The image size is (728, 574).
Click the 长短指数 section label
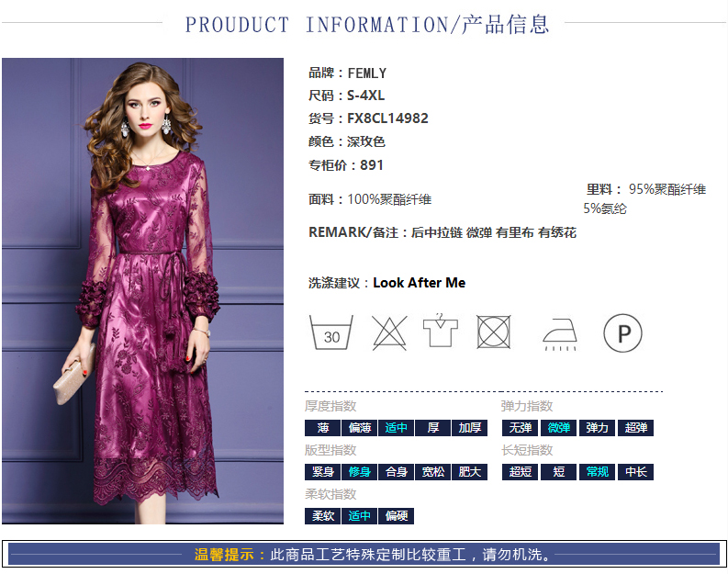[x=527, y=450]
